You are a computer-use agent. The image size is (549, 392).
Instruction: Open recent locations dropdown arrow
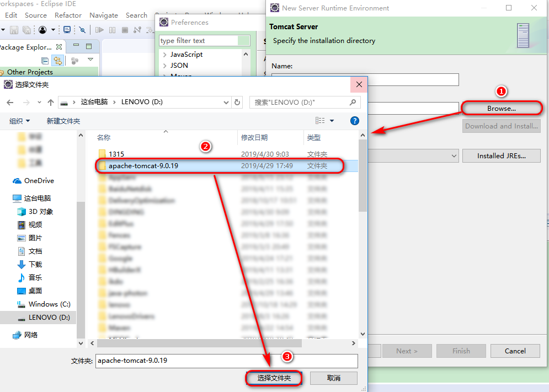pos(39,102)
